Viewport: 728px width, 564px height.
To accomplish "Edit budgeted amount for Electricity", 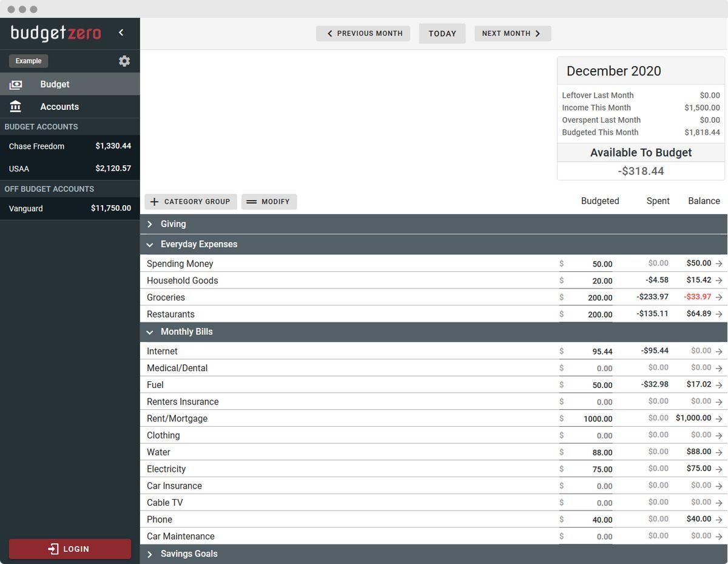I will 586,469.
